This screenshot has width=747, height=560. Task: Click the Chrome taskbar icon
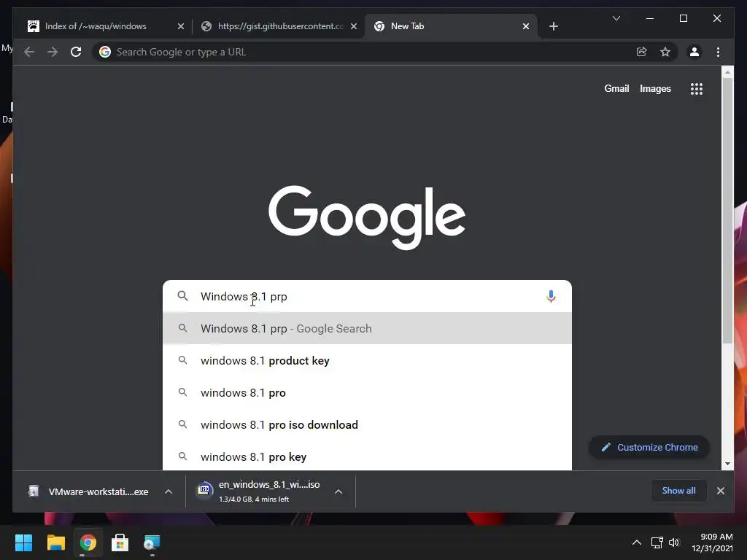pos(88,542)
